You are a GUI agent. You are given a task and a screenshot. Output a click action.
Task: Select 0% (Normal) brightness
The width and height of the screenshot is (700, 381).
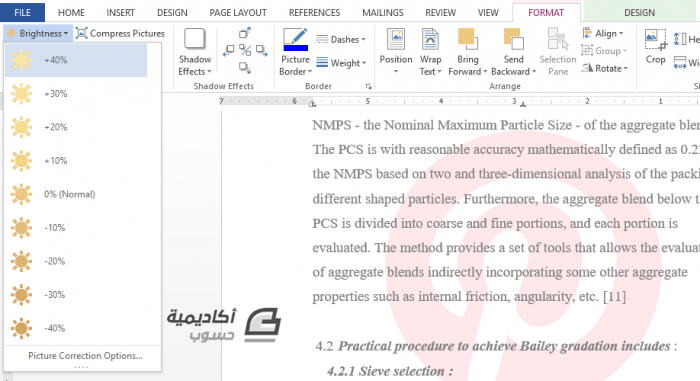76,194
